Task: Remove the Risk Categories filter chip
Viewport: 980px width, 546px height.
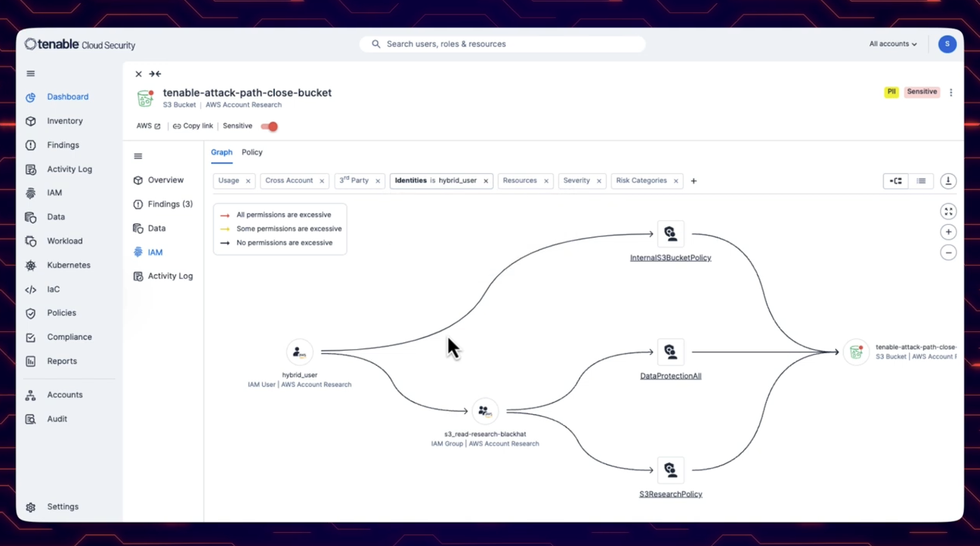Action: tap(676, 181)
